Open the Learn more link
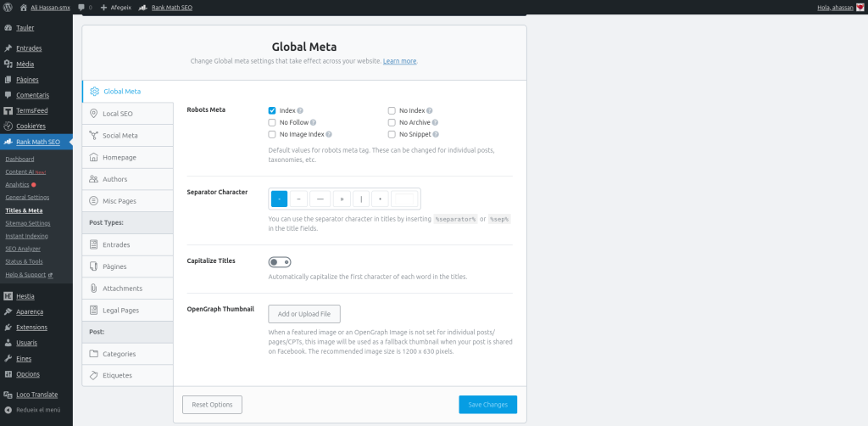 tap(399, 61)
